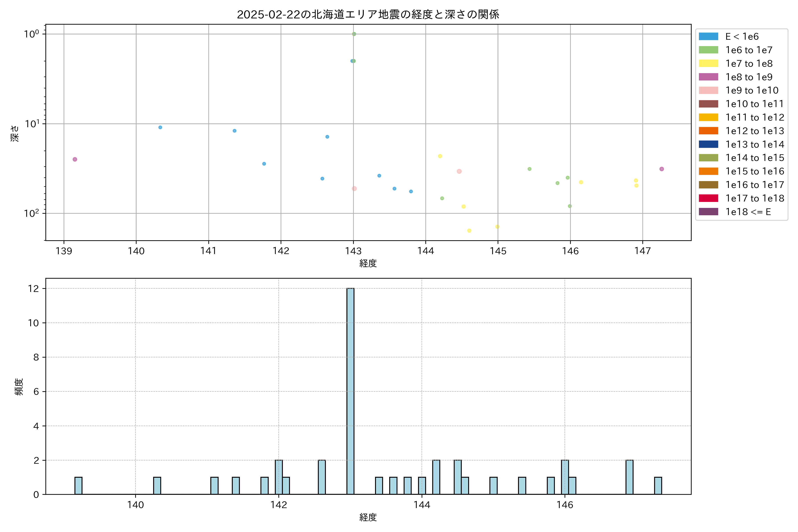Viewport: 798px width, 532px height.
Task: Click the pink 1e9 to 1e10 legend swatch
Action: [708, 90]
